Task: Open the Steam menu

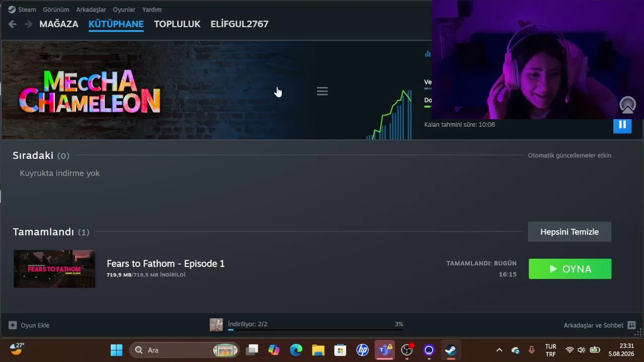Action: [x=27, y=10]
